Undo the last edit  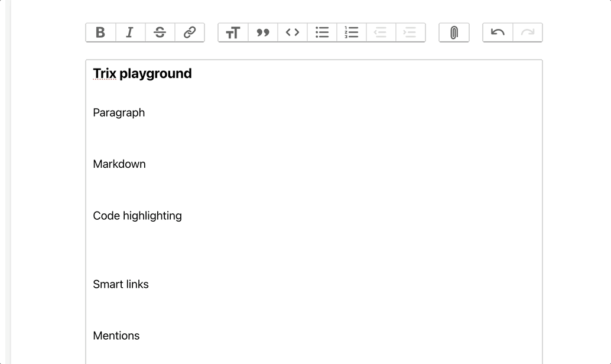[x=498, y=32]
